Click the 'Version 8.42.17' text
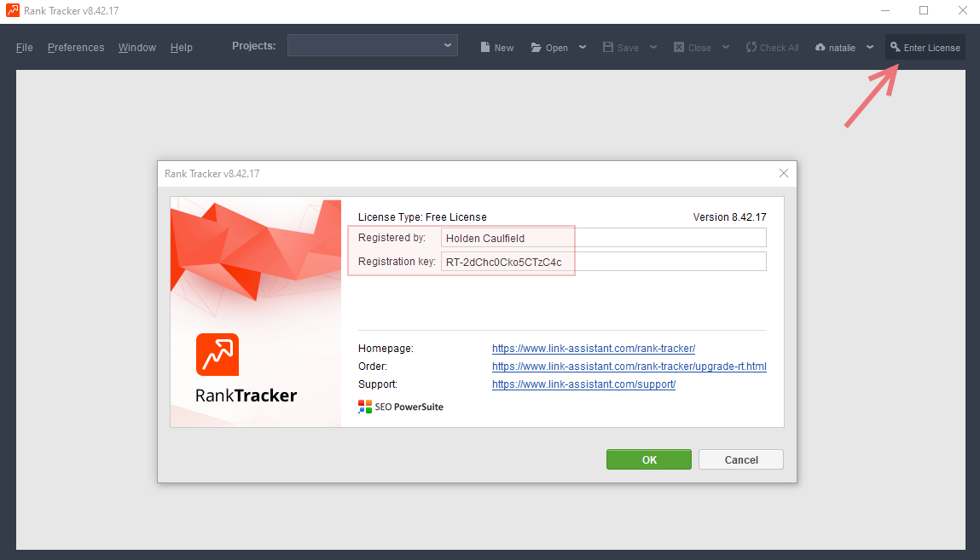Image resolution: width=980 pixels, height=560 pixels. tap(729, 217)
